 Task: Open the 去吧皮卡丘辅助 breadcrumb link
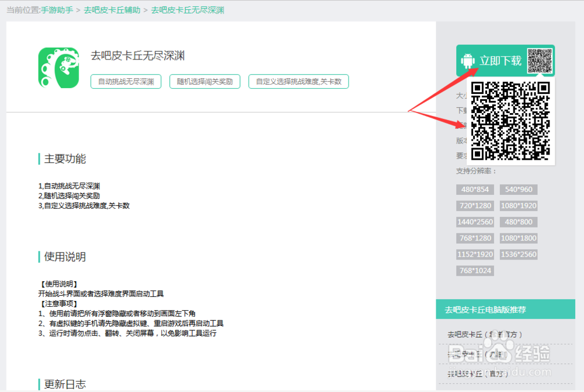coord(112,10)
